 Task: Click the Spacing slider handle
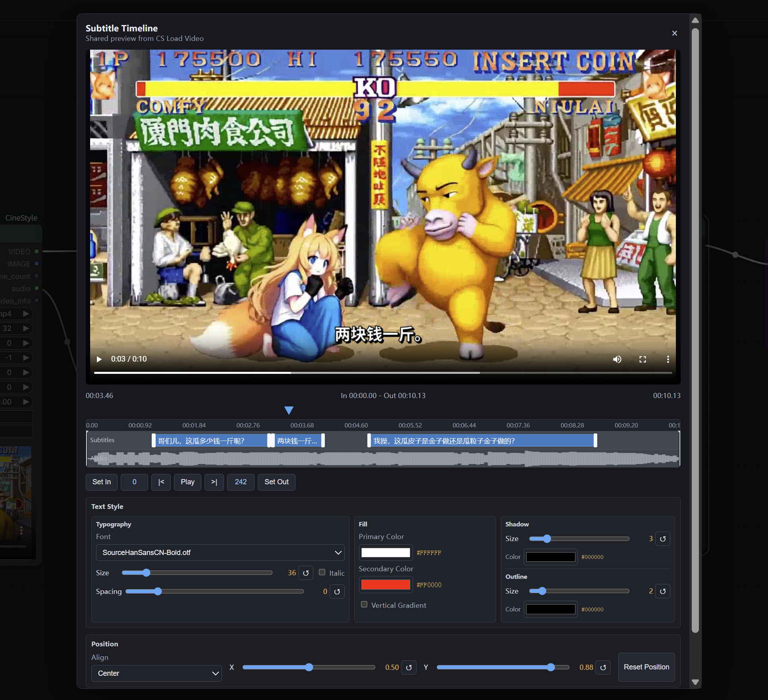tap(158, 591)
